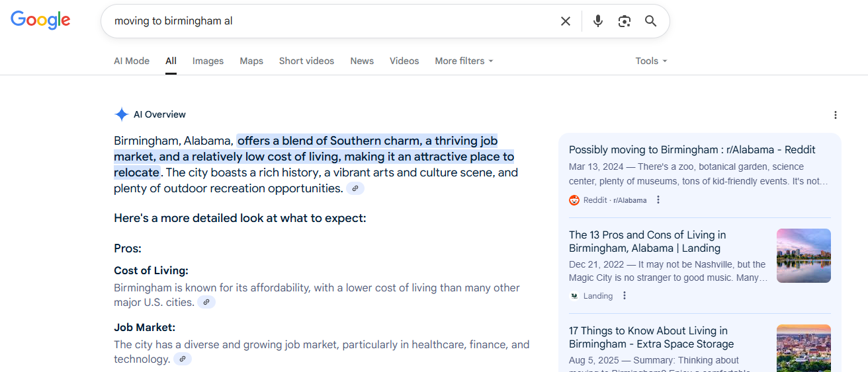Open three-dot menu beside Reddit r/Alabama source
The height and width of the screenshot is (372, 868).
click(658, 200)
